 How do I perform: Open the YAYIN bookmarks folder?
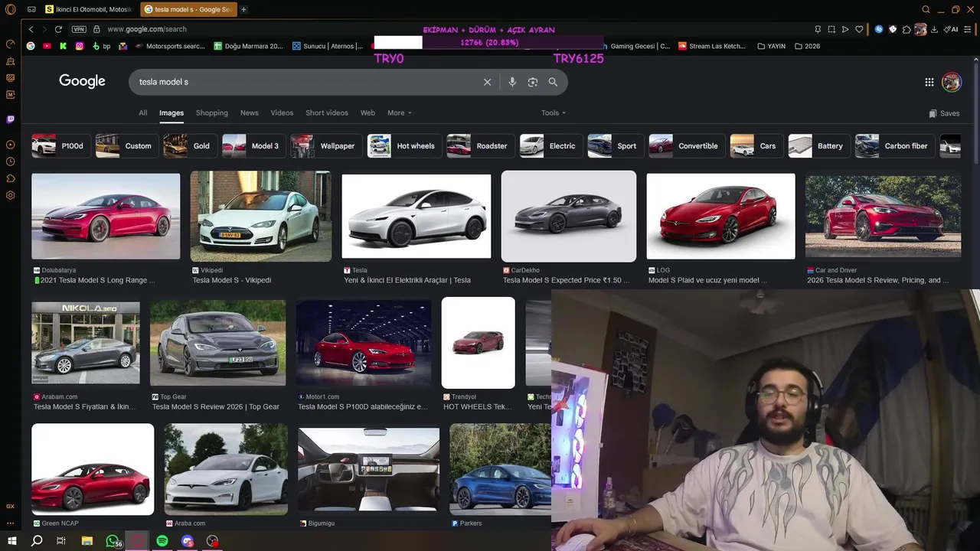771,46
